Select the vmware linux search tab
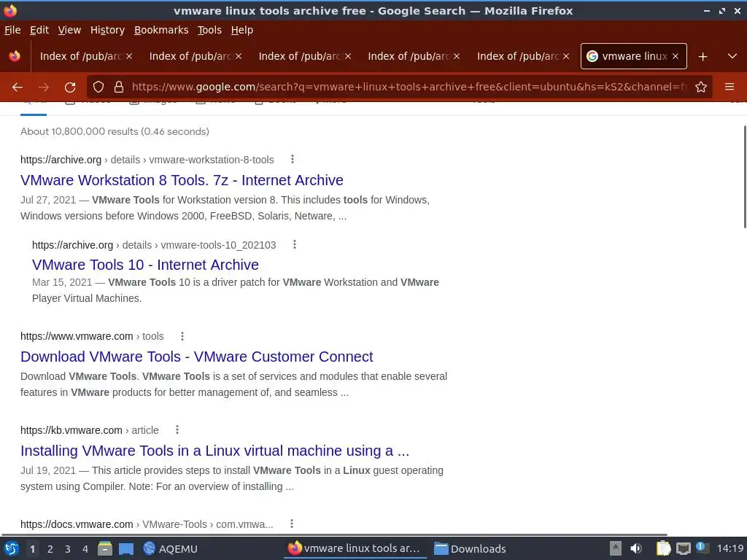The image size is (747, 560). pyautogui.click(x=633, y=56)
